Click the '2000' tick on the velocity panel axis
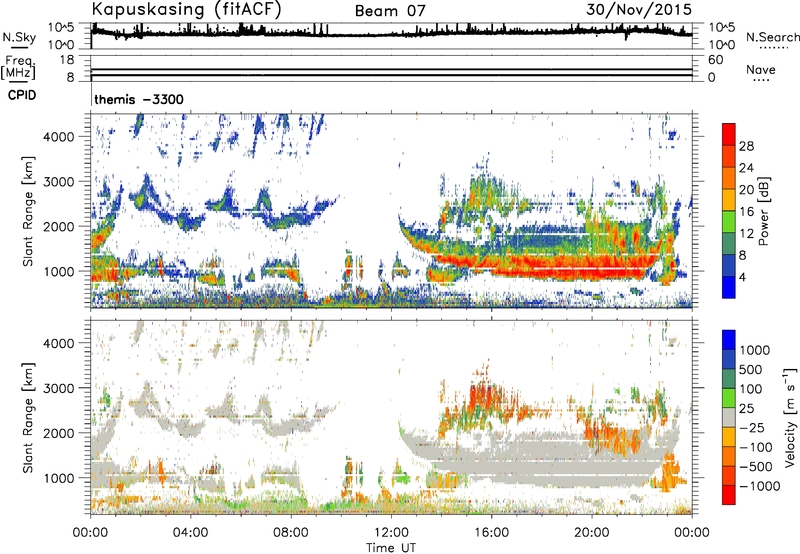800x554 pixels. tap(59, 433)
